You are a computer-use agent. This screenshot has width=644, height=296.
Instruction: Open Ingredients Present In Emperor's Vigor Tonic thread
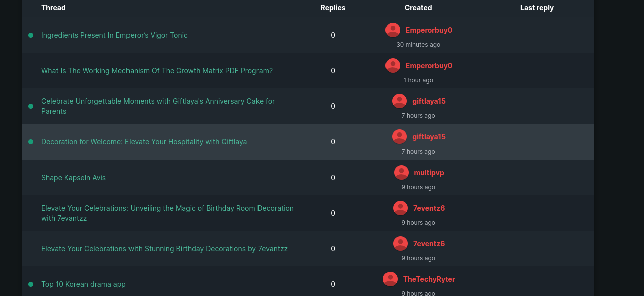click(114, 35)
